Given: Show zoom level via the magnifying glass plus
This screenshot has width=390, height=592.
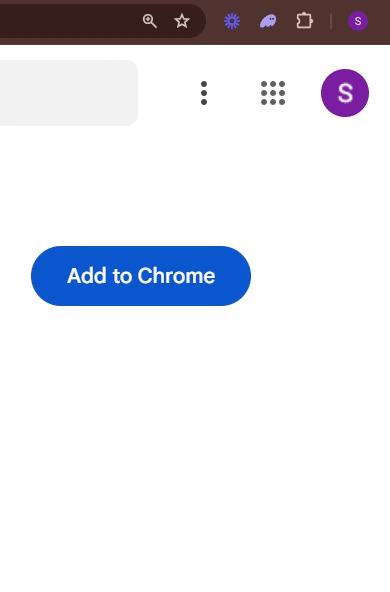Looking at the screenshot, I should (x=150, y=21).
